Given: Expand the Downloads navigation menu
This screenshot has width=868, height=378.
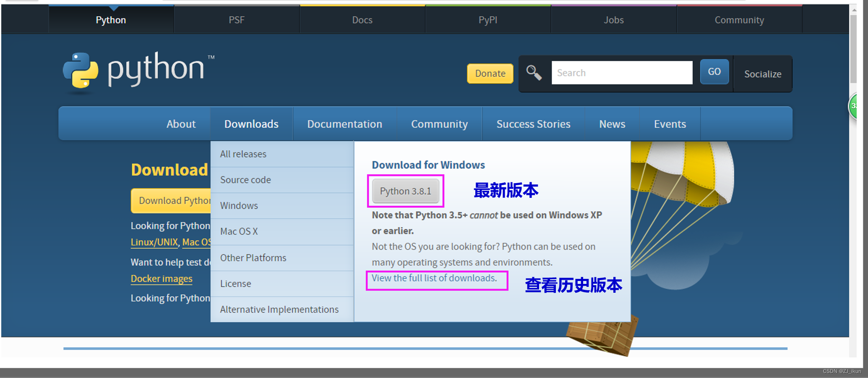Looking at the screenshot, I should pyautogui.click(x=251, y=123).
